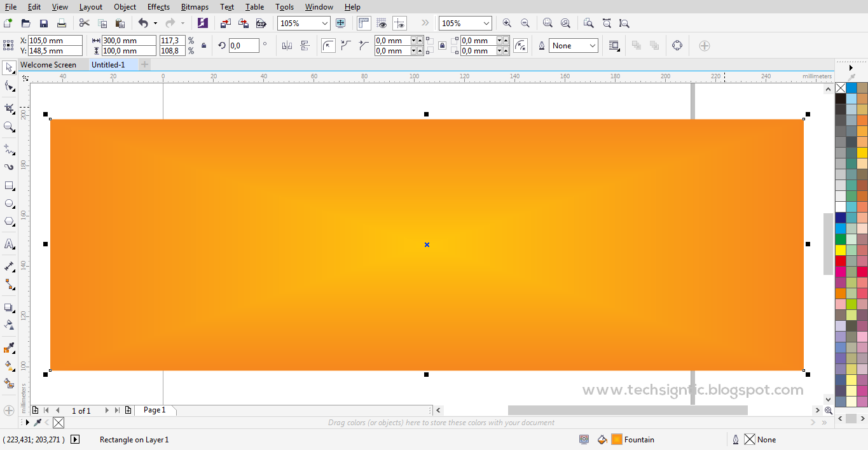This screenshot has height=450, width=868.
Task: Toggle grid visibility on the toolbar
Action: [382, 23]
